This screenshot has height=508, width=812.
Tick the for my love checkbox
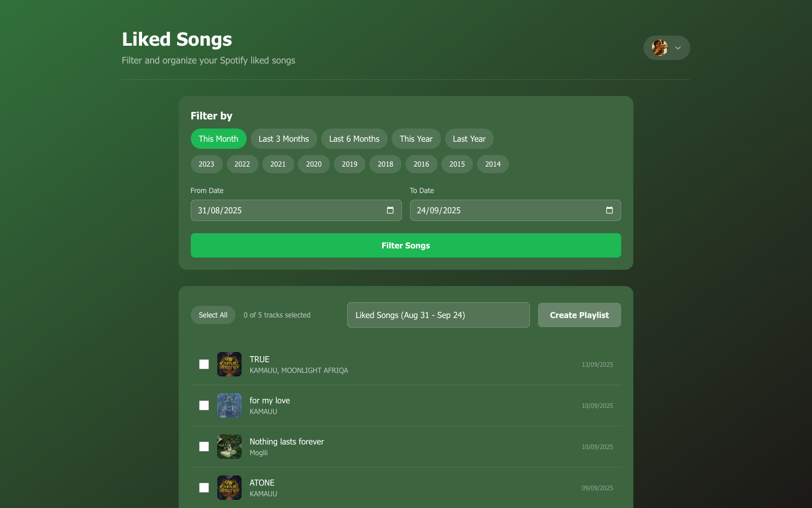click(204, 405)
